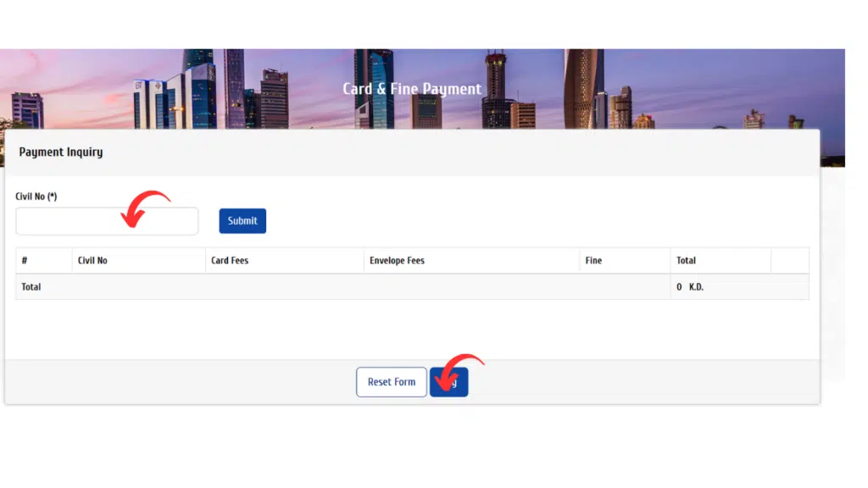Viewport: 868px width, 488px height.
Task: Select the 'Fine' column header
Action: pos(593,261)
